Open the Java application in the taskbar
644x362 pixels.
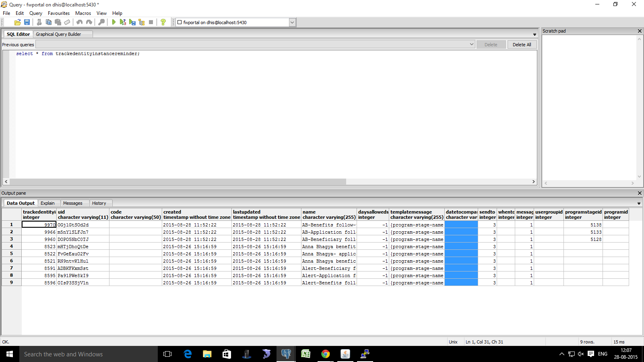(345, 354)
